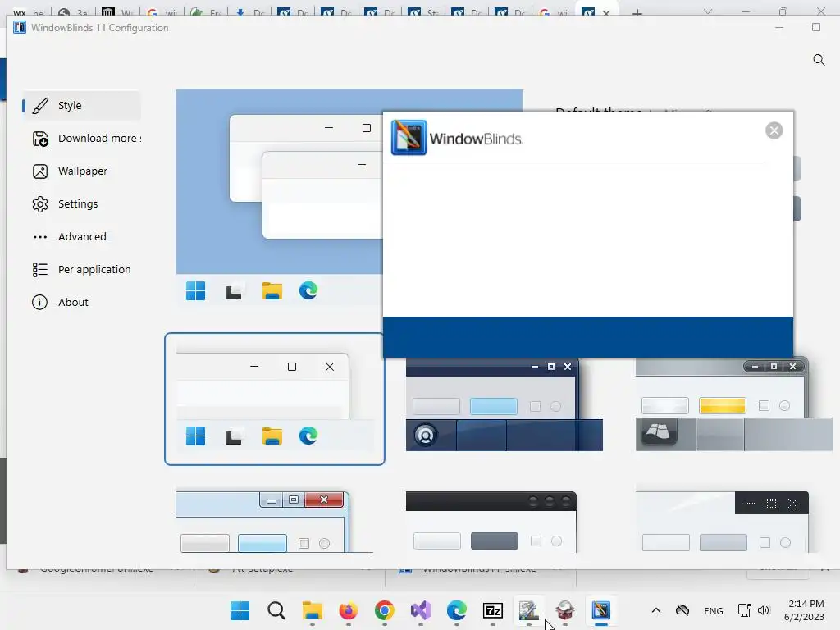The image size is (840, 630).
Task: Click the WindowBlinds logo in popup
Action: coord(409,138)
